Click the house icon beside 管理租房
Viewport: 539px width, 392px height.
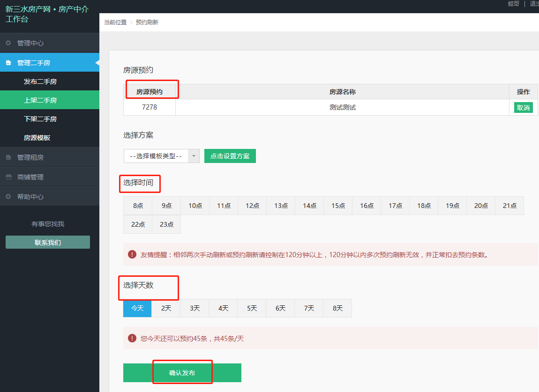click(x=8, y=157)
